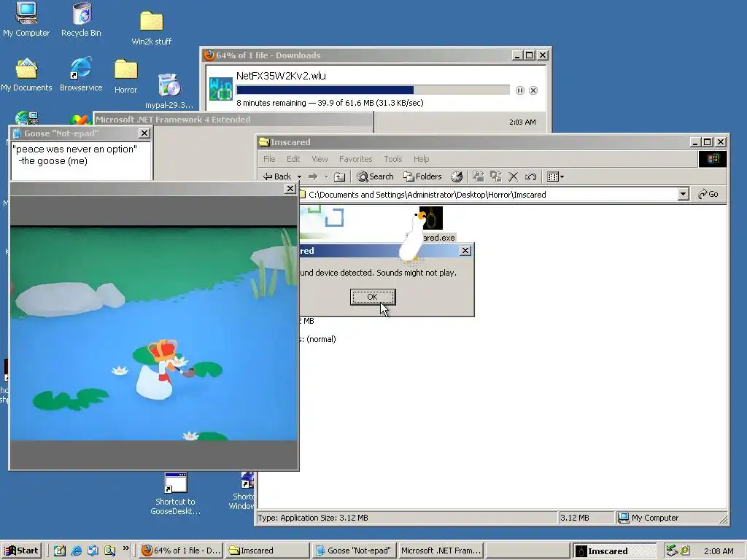Click the Show Desktop quick launch icon
747x560 pixels.
60,551
